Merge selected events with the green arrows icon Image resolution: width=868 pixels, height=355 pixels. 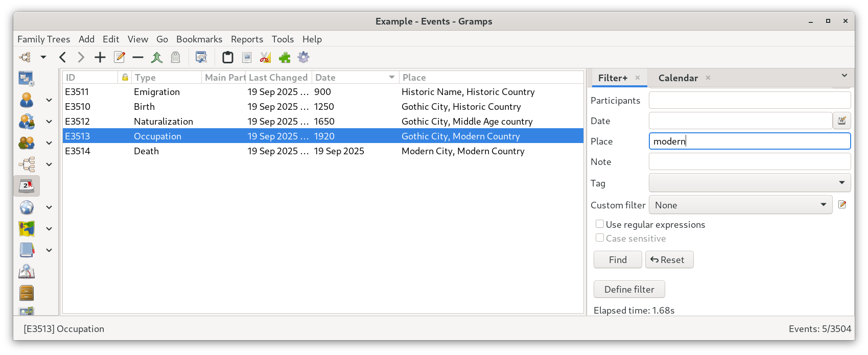(x=157, y=57)
